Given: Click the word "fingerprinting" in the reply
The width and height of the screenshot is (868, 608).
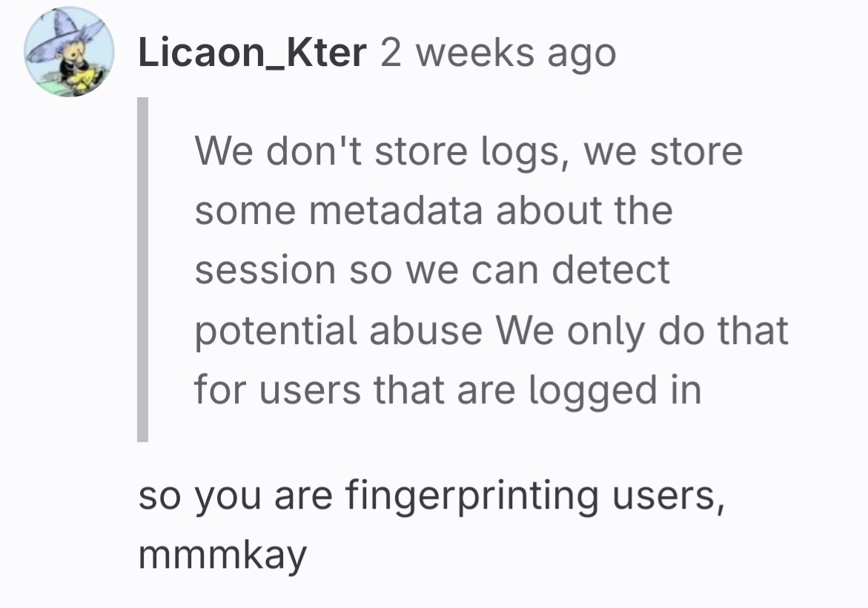Looking at the screenshot, I should click(470, 495).
